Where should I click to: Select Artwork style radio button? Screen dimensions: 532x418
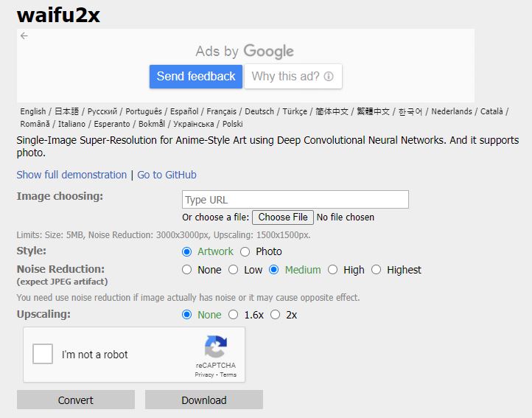coord(187,251)
